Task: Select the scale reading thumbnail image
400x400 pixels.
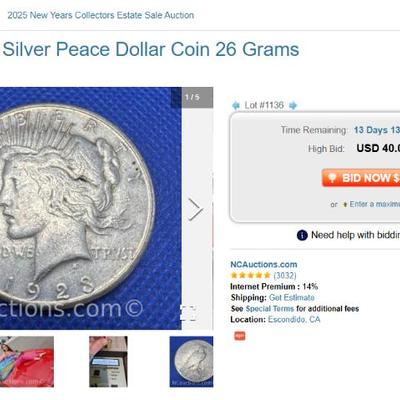Action: tap(108, 362)
